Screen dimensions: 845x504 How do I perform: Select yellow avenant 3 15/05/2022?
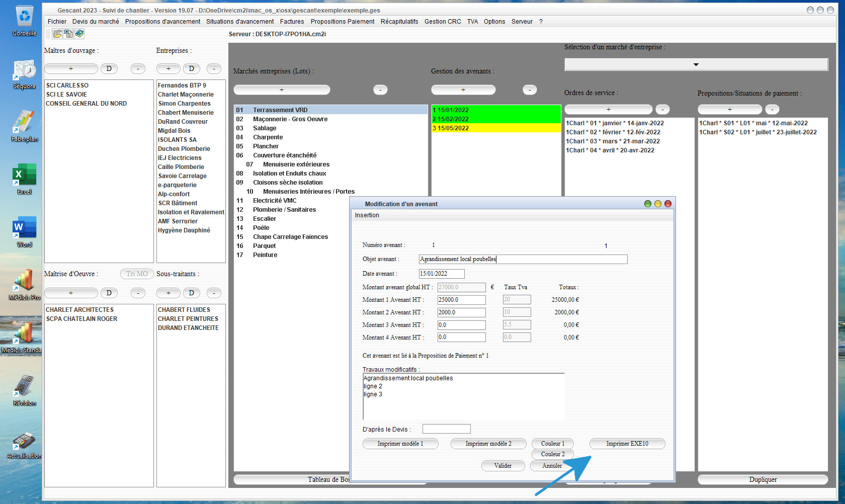click(x=496, y=128)
